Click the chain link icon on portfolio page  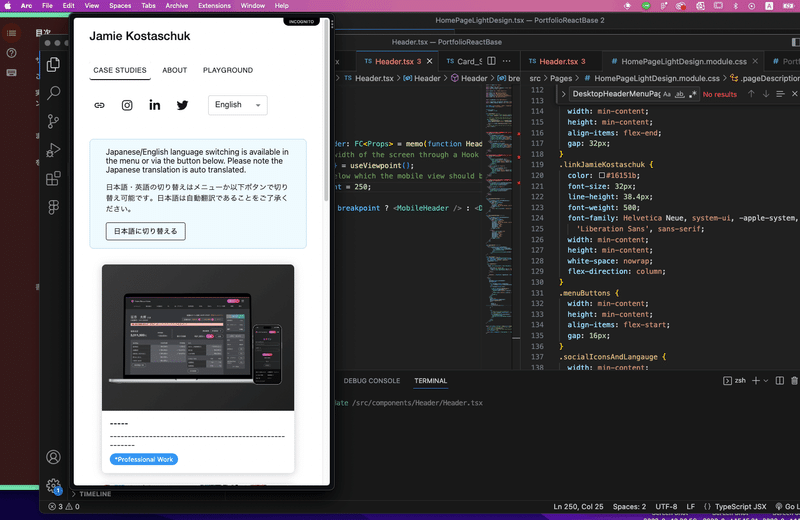[x=99, y=105]
